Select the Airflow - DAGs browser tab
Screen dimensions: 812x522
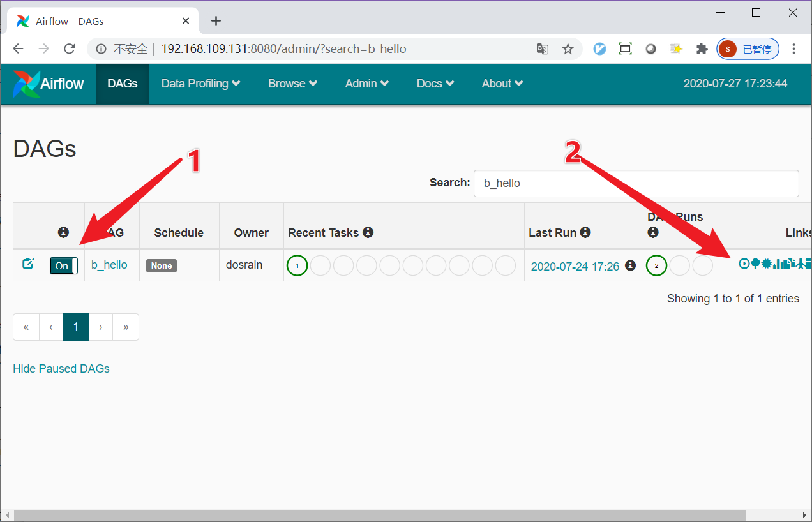coord(102,21)
